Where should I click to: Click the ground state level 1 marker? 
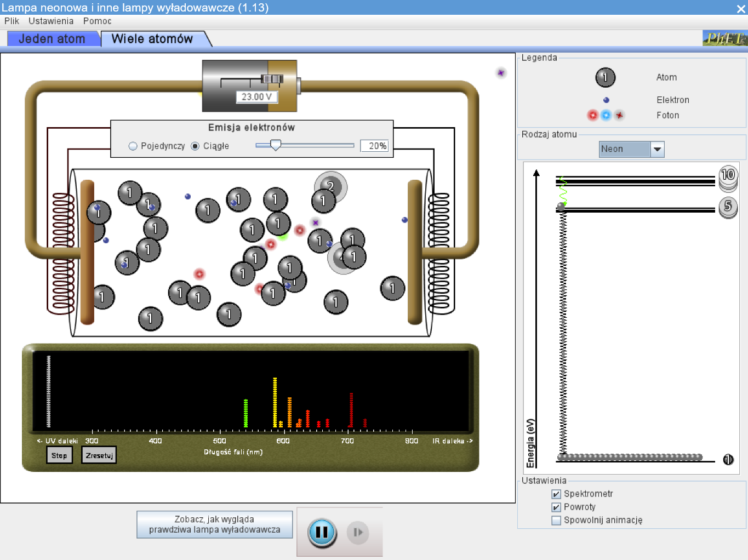[728, 459]
